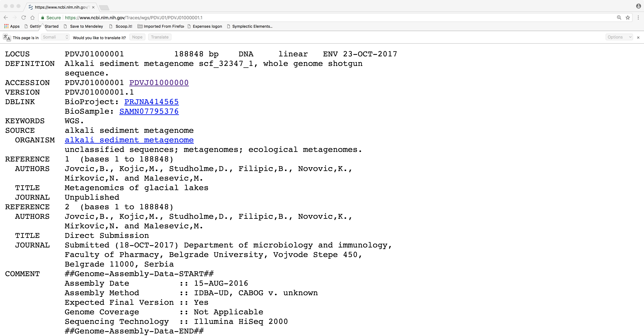Click the home page icon
The image size is (644, 336).
pyautogui.click(x=32, y=18)
